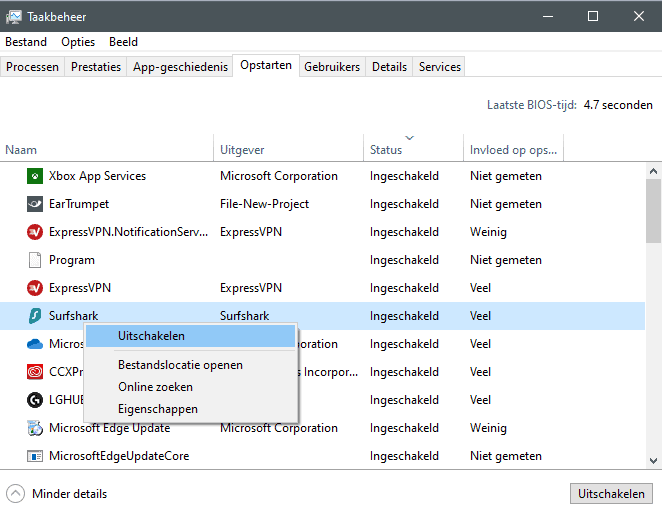Click Veel impact in CCXProcess row
This screenshot has width=662, height=517.
click(x=480, y=372)
